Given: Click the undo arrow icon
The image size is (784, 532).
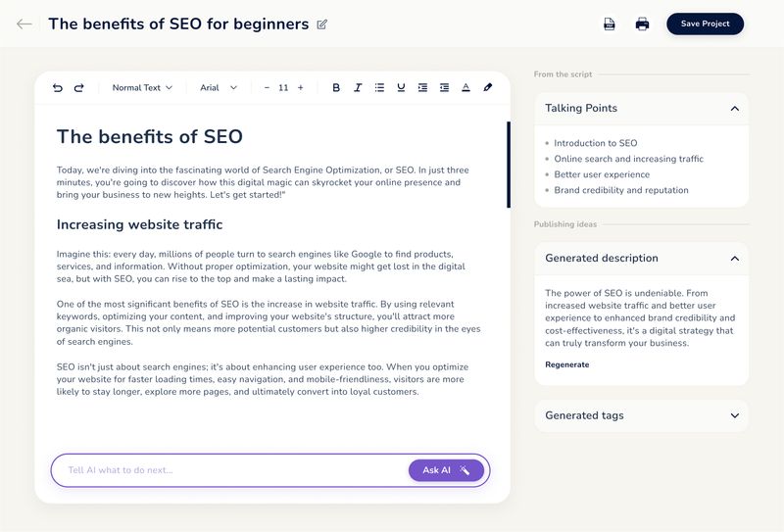Looking at the screenshot, I should tap(58, 88).
